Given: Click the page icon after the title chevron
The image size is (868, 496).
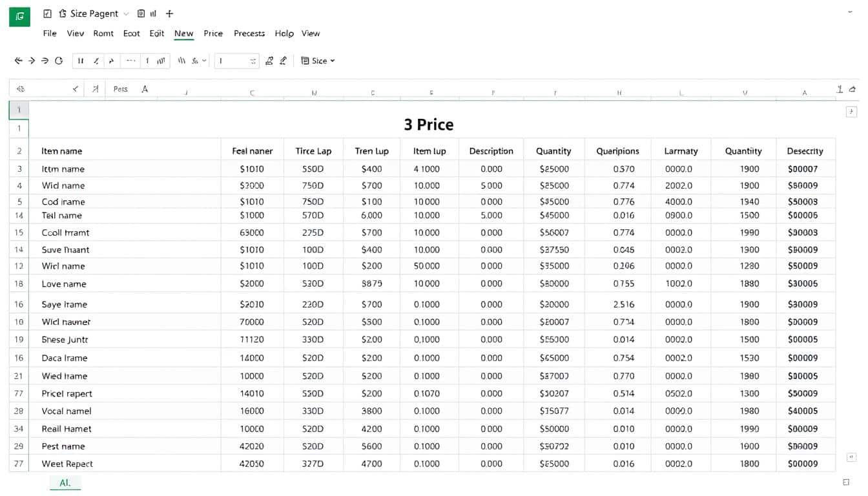Looking at the screenshot, I should pyautogui.click(x=141, y=14).
